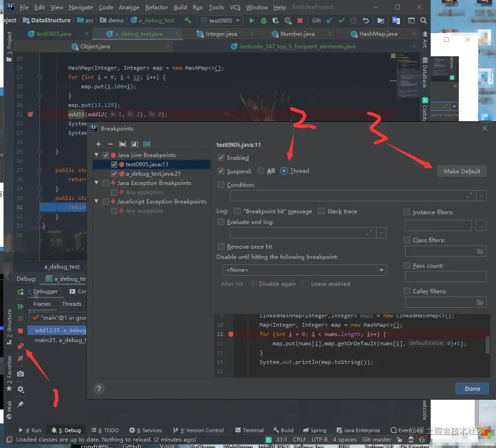Click Resume Program icon in Debug panel

tap(20, 306)
